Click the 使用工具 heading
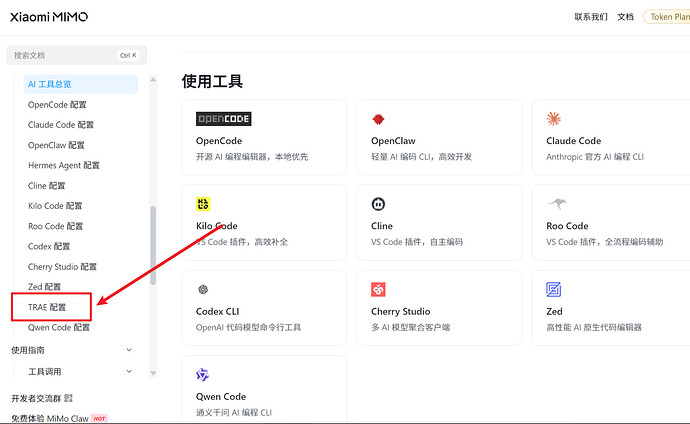 213,81
